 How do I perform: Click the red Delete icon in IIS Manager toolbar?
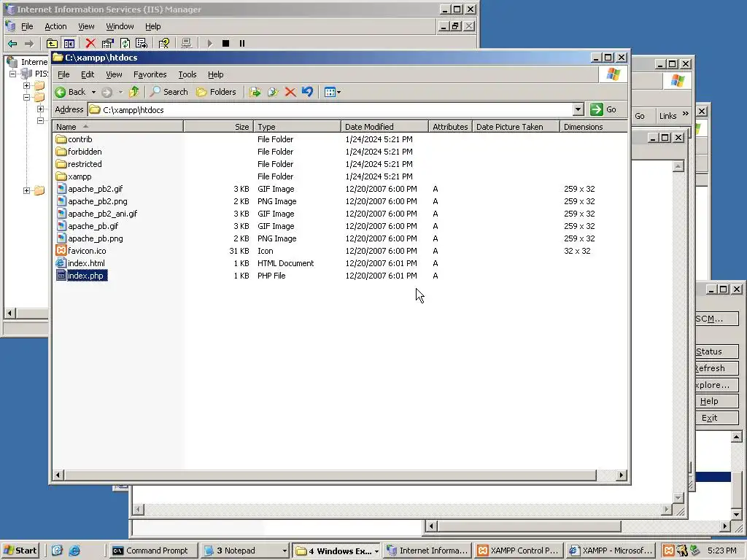(x=90, y=43)
